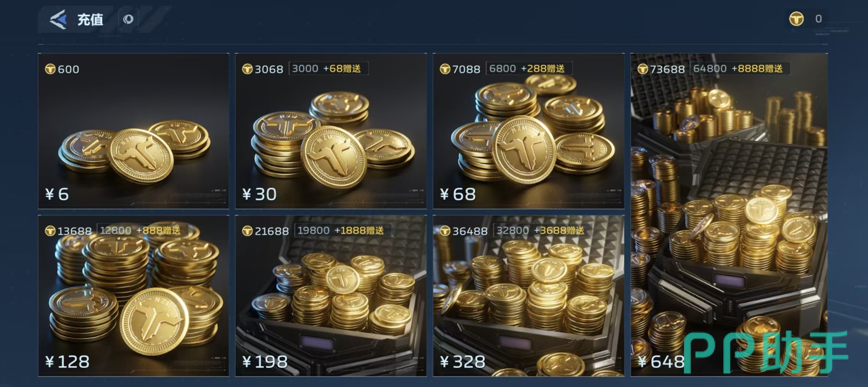868x387 pixels.
Task: Click the coin icon next to 36488
Action: click(445, 231)
